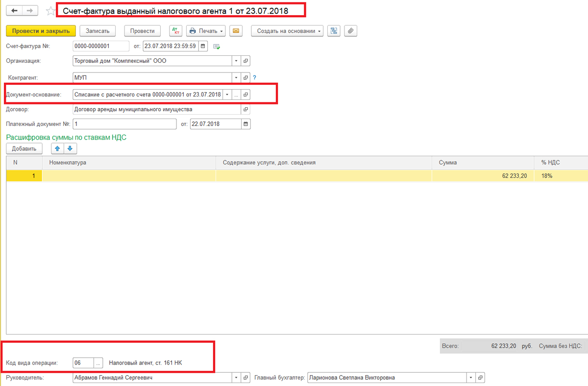This screenshot has width=588, height=386.
Task: Click the Платежный документ № input field
Action: [x=124, y=124]
